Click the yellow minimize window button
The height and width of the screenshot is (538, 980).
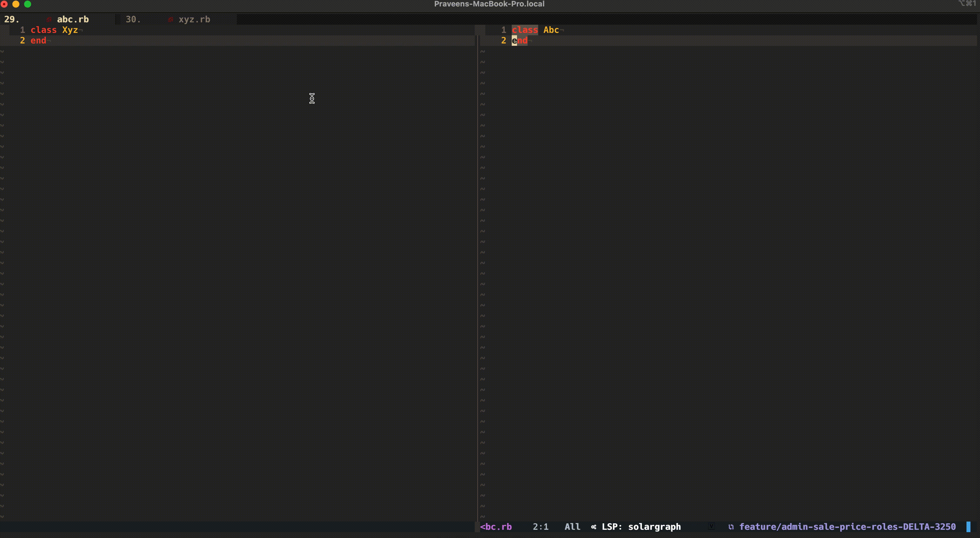point(16,4)
